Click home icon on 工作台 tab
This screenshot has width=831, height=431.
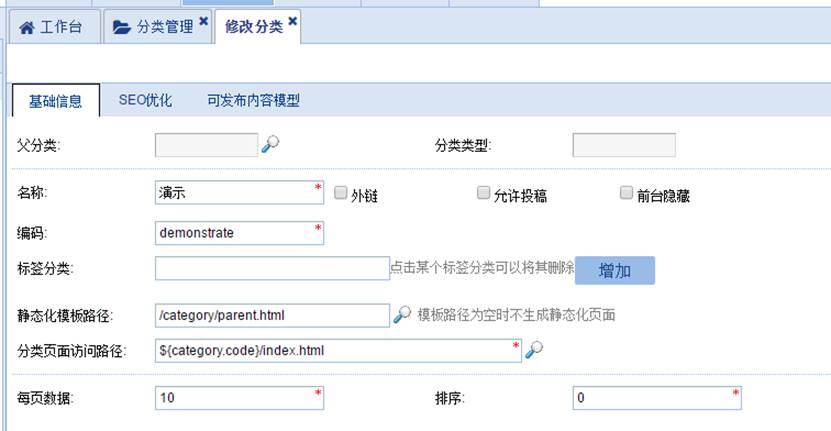tap(28, 27)
